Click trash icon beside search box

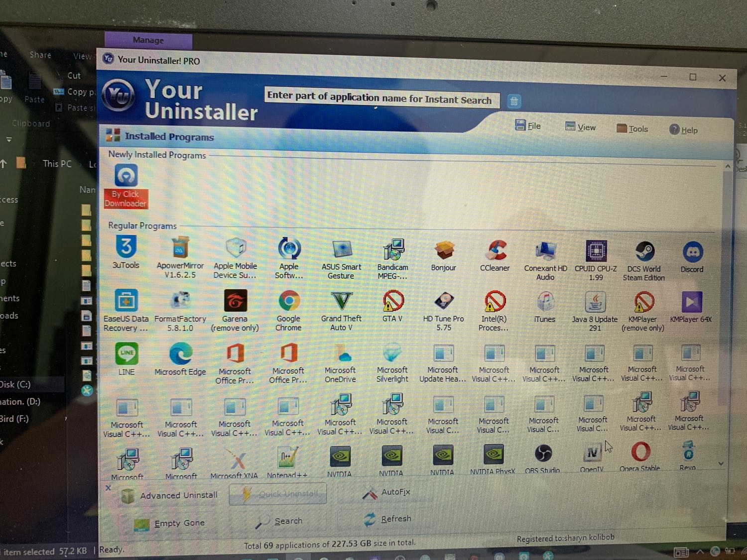click(514, 102)
